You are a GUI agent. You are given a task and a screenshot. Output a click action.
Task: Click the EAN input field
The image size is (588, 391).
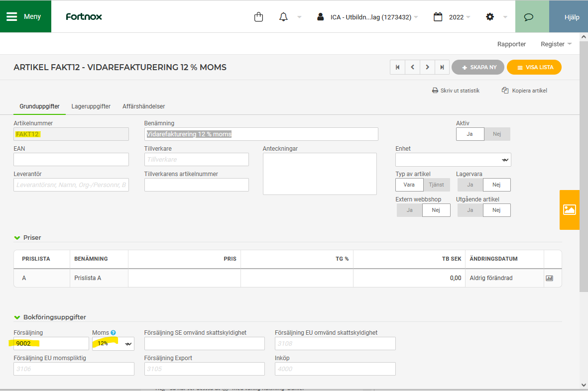pos(71,160)
